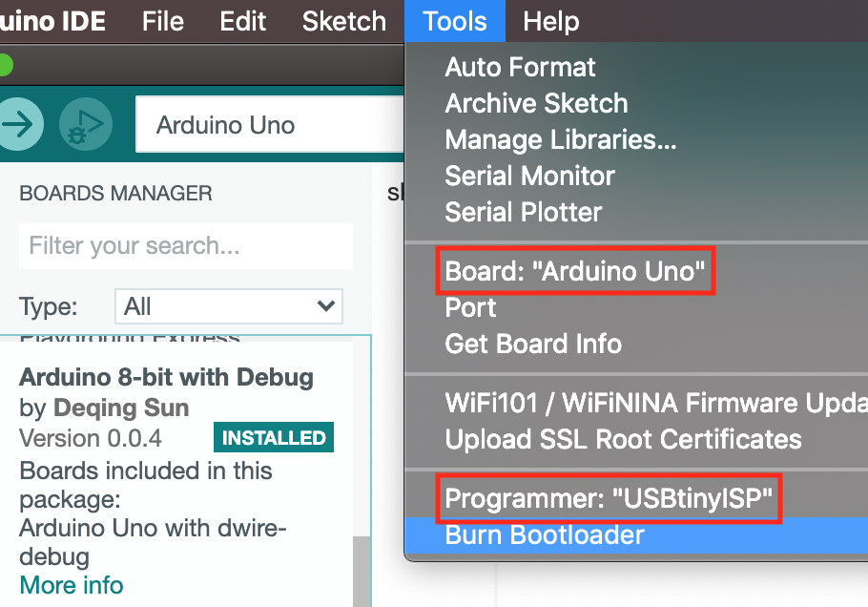
Task: Open the Type filter dropdown showing All
Action: pos(229,306)
